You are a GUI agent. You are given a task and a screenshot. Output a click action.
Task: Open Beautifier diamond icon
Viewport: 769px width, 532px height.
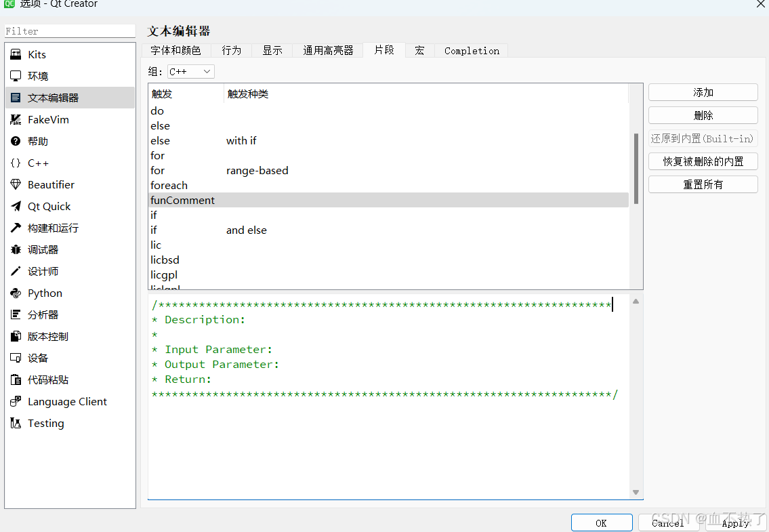tap(16, 184)
